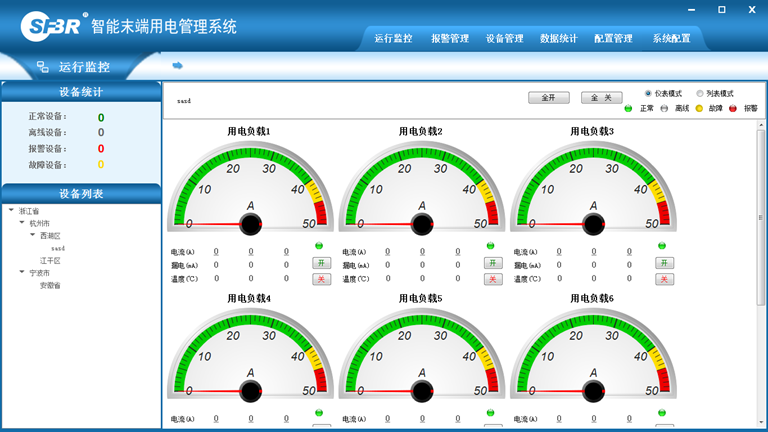
Task: Select the 列表模式 radio button
Action: 700,93
